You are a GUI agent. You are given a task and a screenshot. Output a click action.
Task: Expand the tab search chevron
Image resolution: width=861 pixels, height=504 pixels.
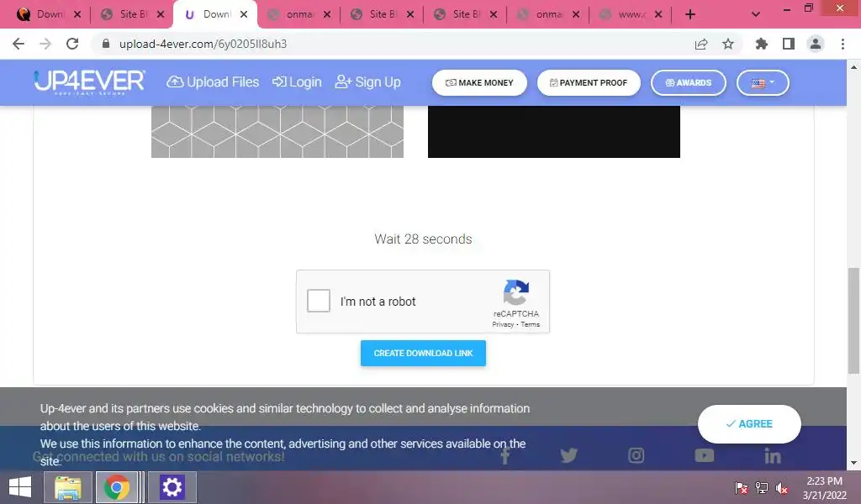pos(756,14)
